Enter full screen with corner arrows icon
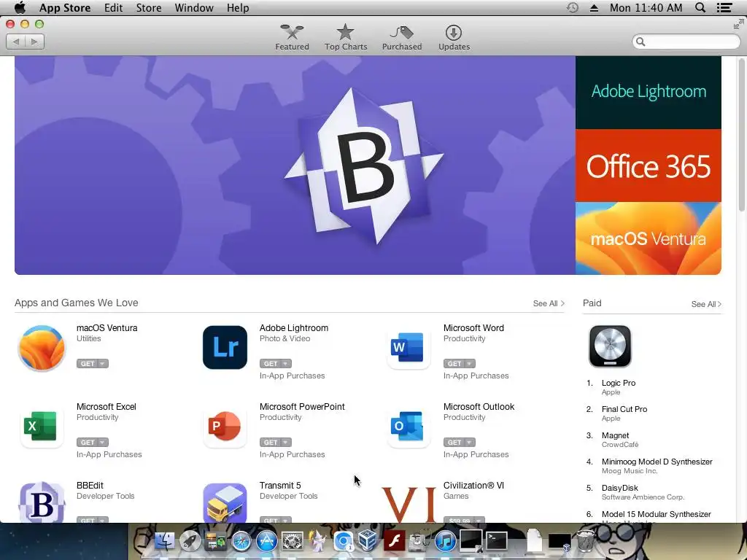This screenshot has width=747, height=560. click(738, 24)
